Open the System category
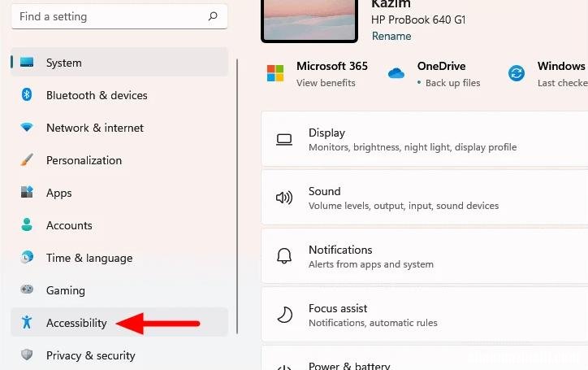The image size is (588, 370). coord(119,63)
